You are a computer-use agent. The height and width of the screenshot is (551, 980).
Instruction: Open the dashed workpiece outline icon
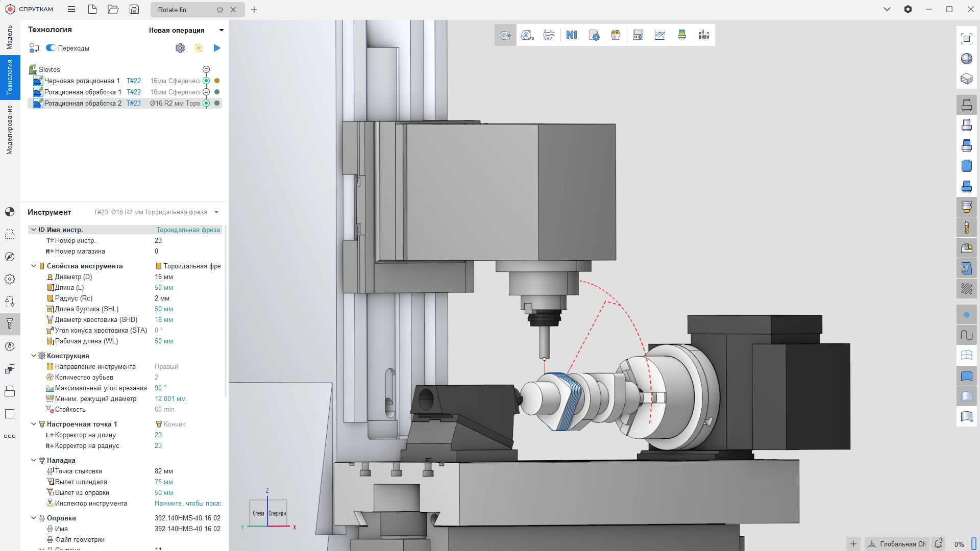(10, 234)
